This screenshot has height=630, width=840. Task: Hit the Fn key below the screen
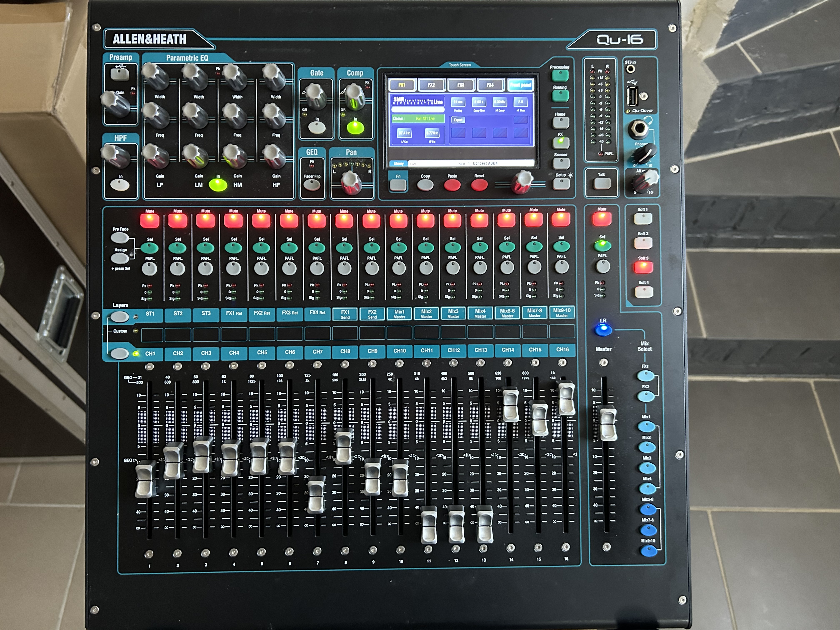398,185
